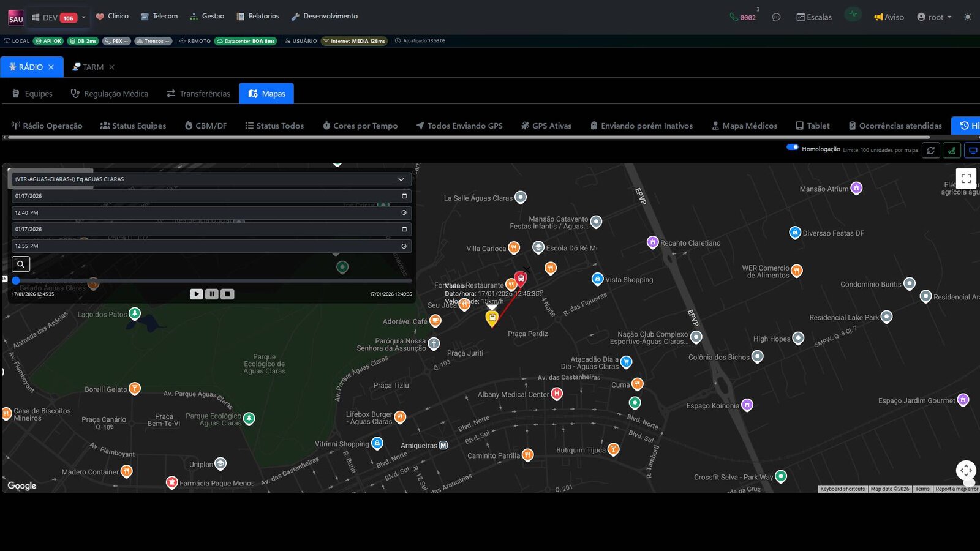
Task: Select the Ocorrências atendidas tab
Action: pyautogui.click(x=895, y=126)
